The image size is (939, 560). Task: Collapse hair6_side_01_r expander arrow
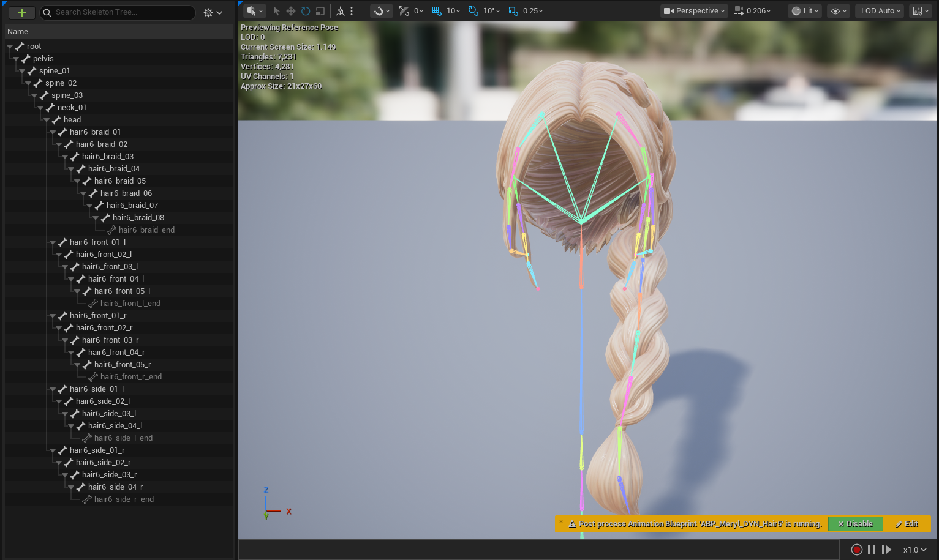(53, 450)
